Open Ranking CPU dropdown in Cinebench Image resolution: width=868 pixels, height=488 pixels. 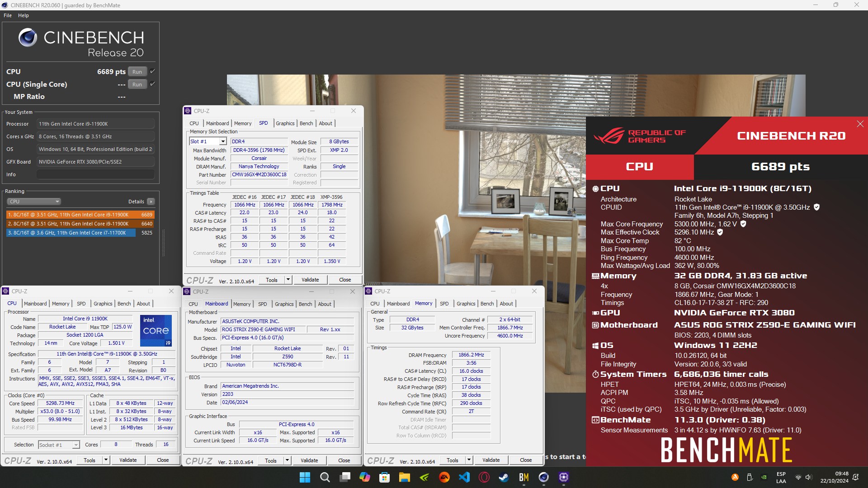point(34,202)
